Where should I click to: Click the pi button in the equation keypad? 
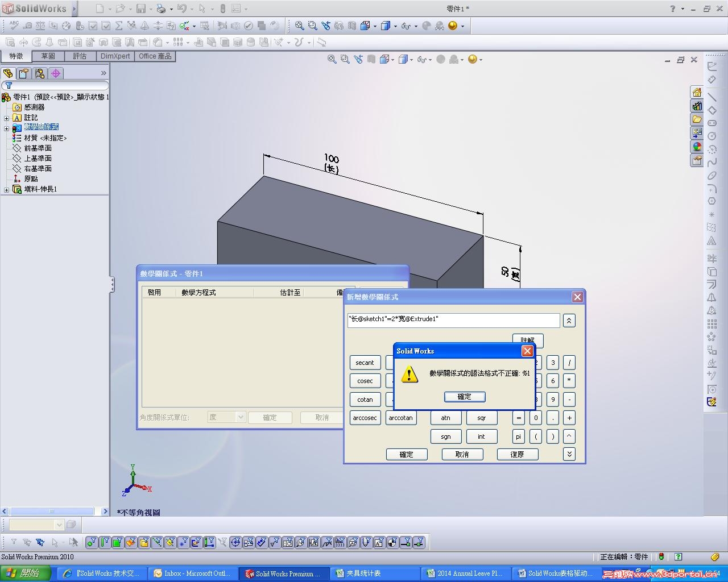tap(518, 436)
